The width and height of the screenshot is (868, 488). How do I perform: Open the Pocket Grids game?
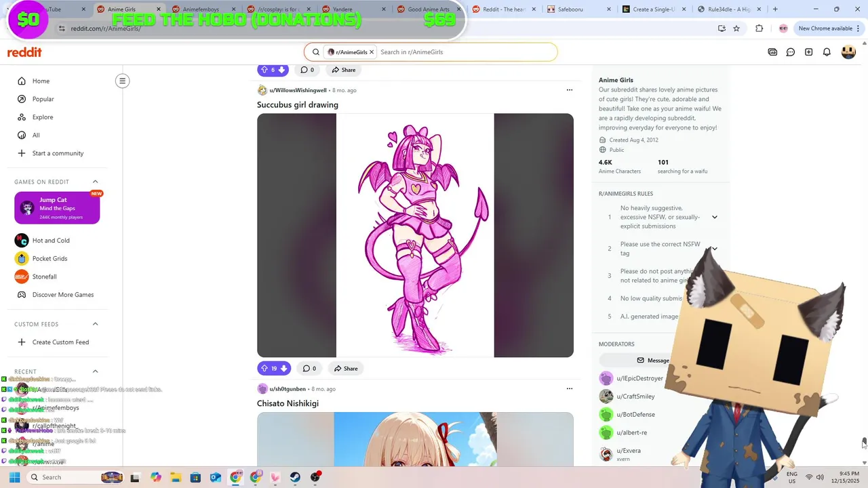coord(50,258)
